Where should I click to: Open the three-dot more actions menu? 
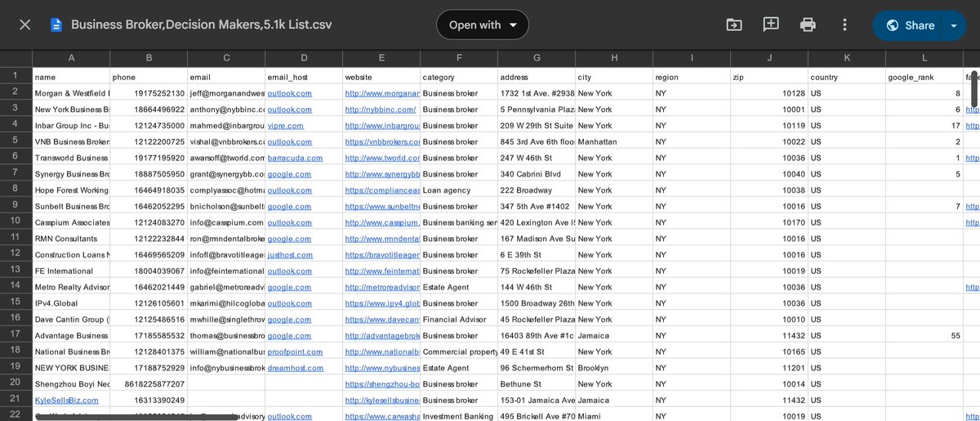844,25
